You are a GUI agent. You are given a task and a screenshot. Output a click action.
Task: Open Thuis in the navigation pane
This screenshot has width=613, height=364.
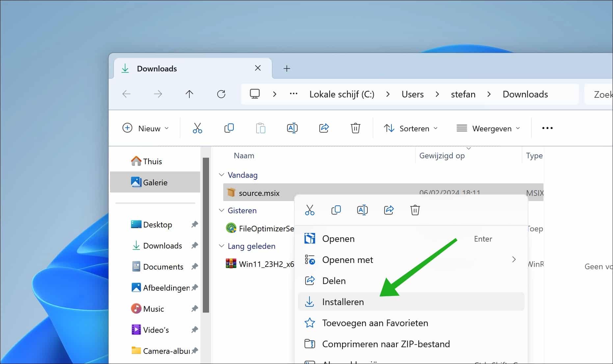point(155,161)
